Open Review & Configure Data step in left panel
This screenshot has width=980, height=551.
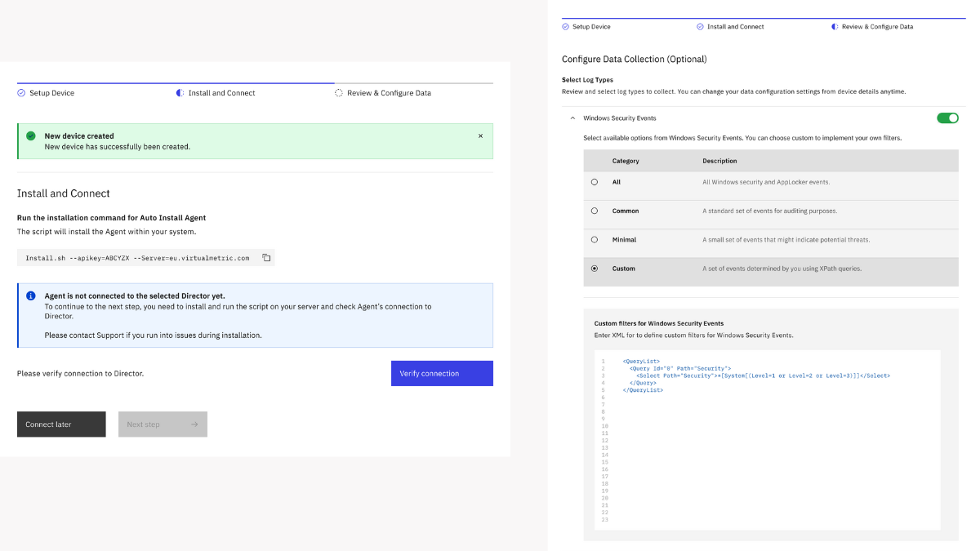click(389, 93)
